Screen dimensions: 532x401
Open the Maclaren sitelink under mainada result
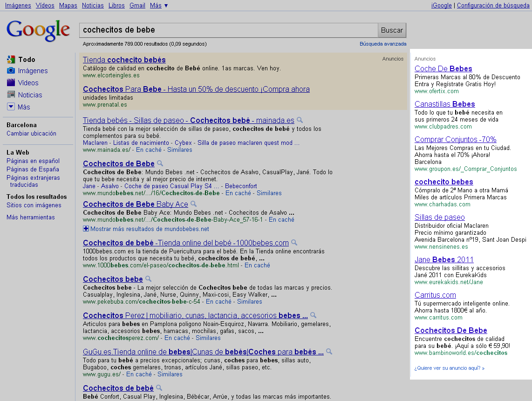coord(95,143)
